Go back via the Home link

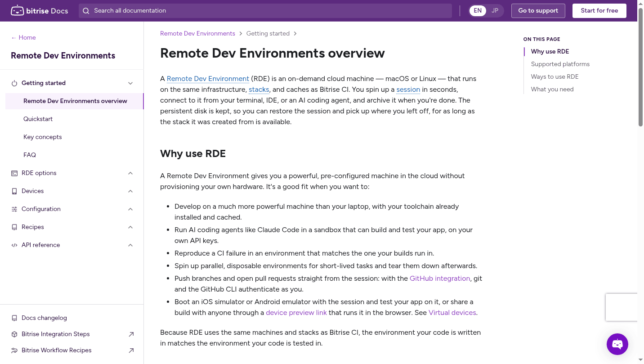23,38
